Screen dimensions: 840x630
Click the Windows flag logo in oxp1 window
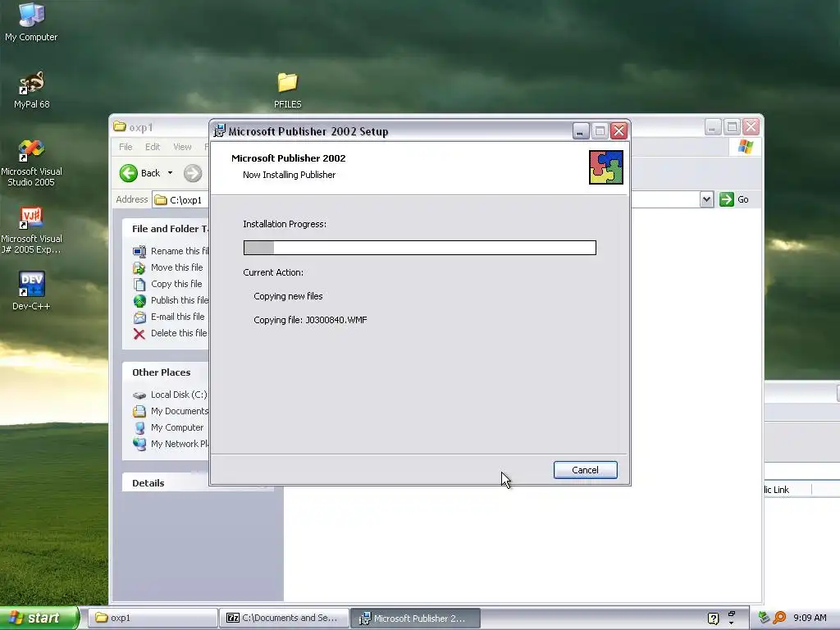click(745, 147)
